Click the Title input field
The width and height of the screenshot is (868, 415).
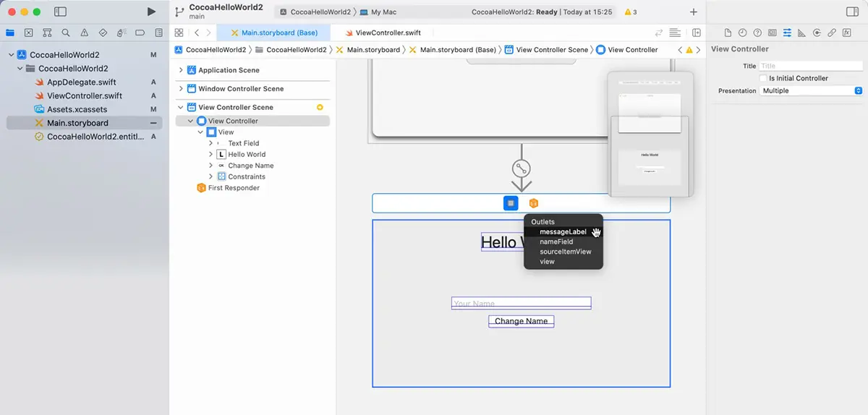(x=811, y=66)
